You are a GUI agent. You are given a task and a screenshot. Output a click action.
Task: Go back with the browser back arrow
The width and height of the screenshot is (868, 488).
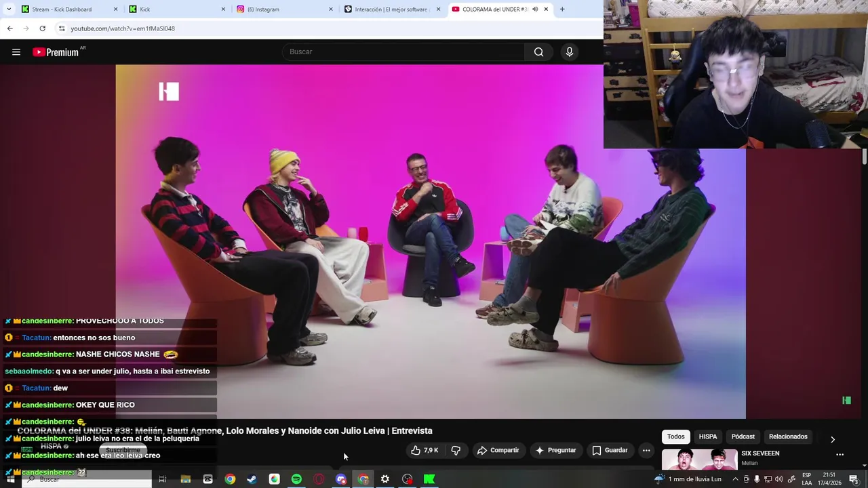point(9,28)
